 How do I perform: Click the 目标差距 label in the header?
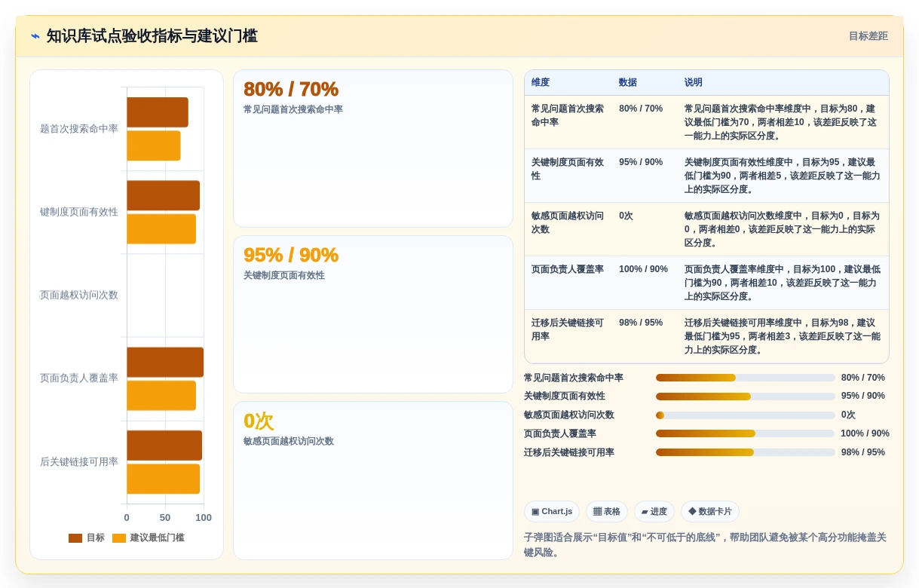coord(868,36)
